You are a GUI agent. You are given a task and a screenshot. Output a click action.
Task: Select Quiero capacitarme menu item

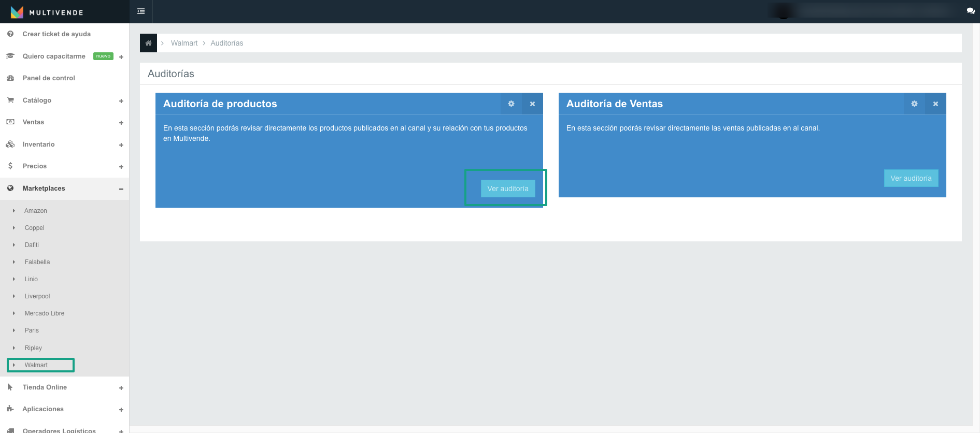54,56
